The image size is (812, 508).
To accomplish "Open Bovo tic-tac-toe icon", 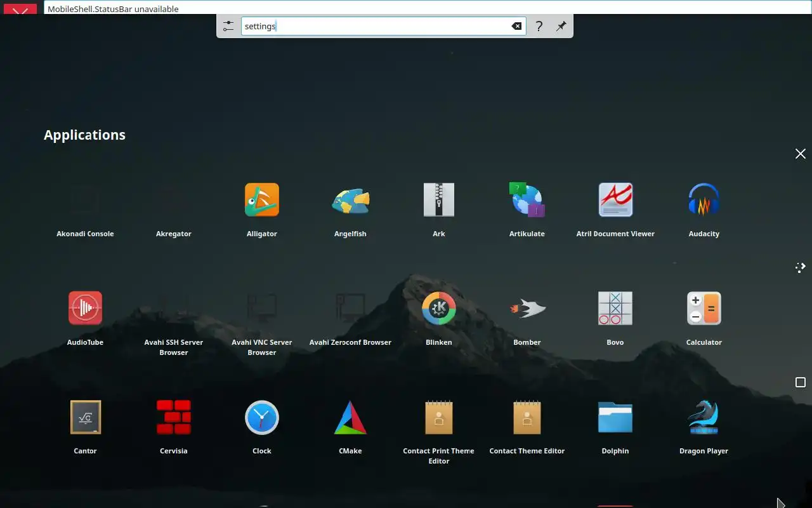I will [x=615, y=308].
